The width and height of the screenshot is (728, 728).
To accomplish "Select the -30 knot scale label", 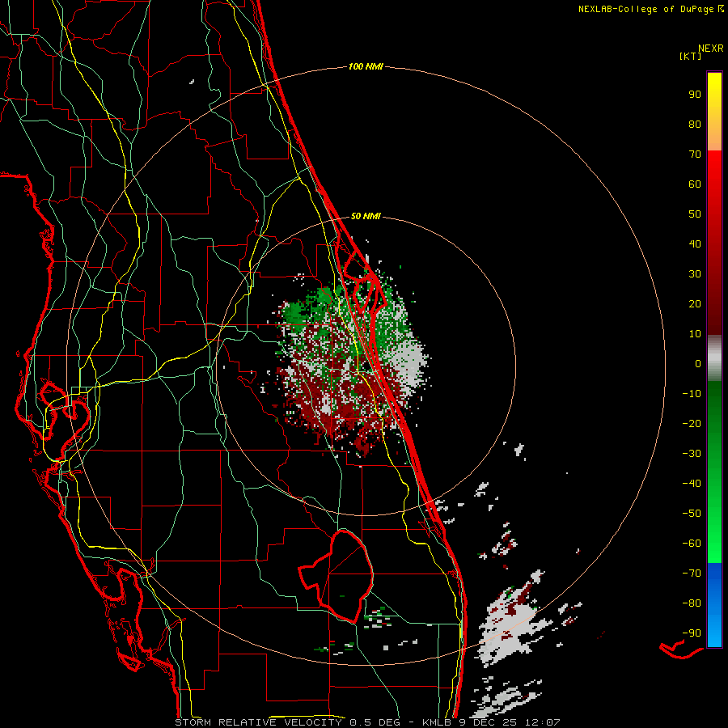I will click(692, 454).
